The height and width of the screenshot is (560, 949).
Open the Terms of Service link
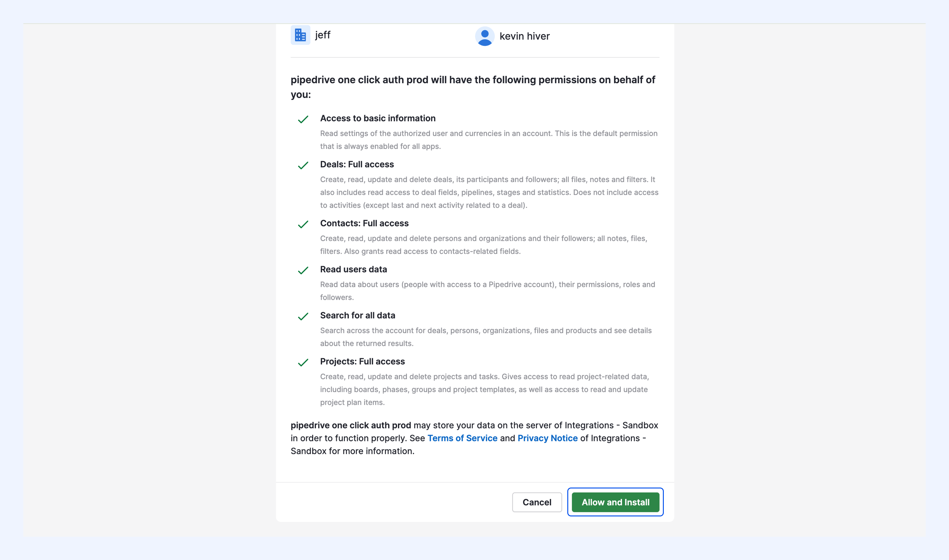(462, 438)
